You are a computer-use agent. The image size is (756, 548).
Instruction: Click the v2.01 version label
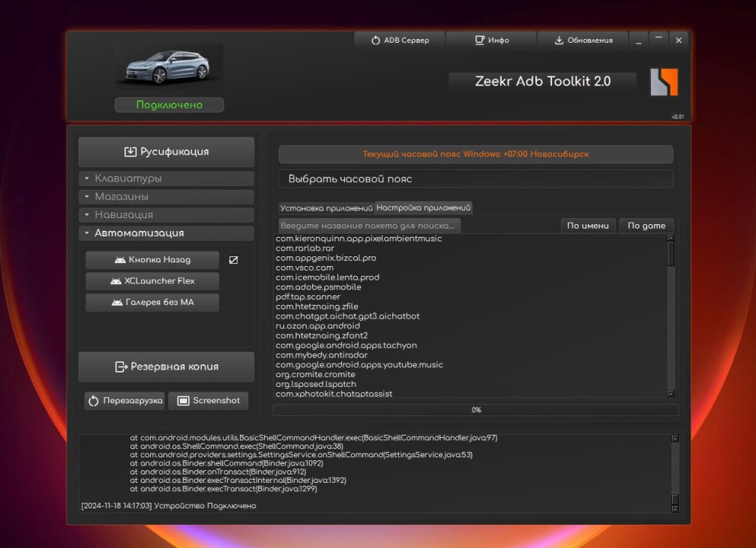(x=677, y=117)
